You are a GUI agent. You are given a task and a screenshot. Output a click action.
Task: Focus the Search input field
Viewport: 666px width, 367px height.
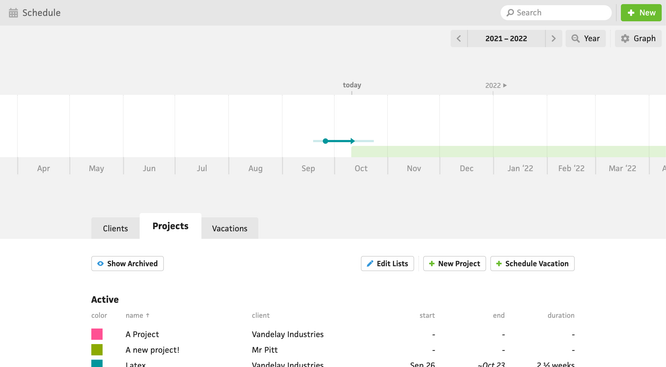(x=556, y=13)
